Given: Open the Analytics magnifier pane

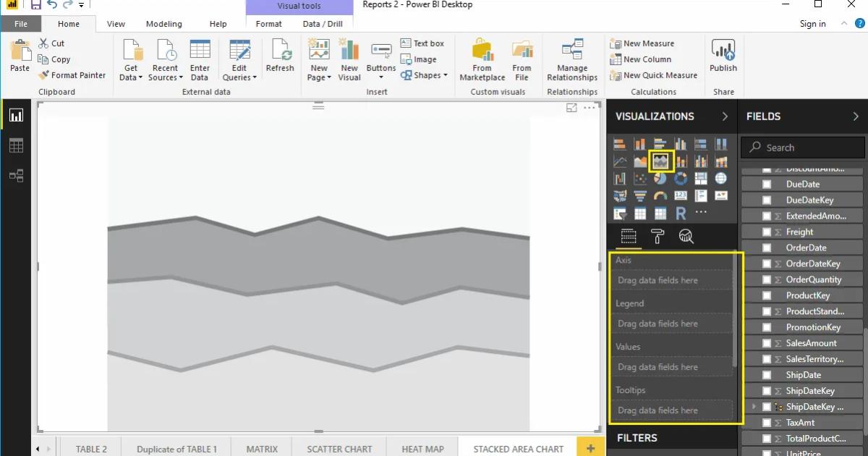Looking at the screenshot, I should [686, 236].
